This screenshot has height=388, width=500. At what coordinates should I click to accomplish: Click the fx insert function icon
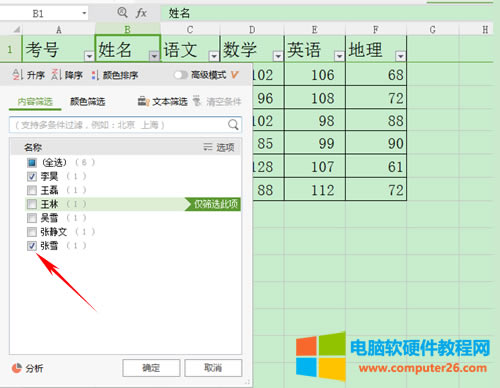[x=141, y=13]
